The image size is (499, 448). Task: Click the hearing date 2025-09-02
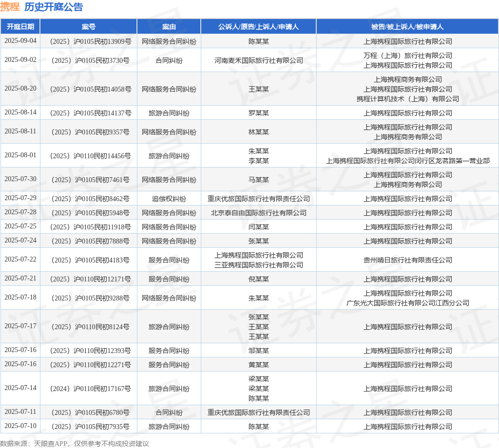coord(20,60)
